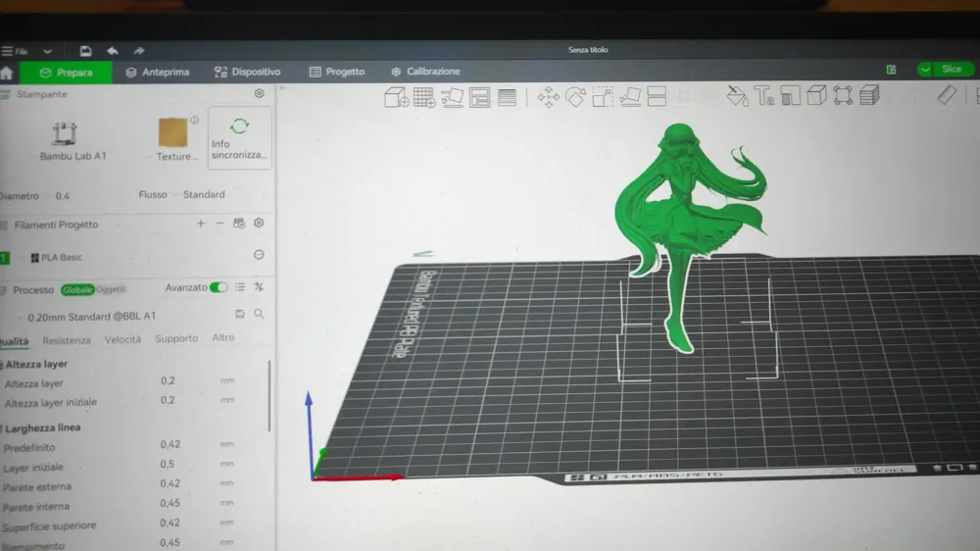Save the process preset icon
Screen dimensions: 980x551
coord(240,314)
